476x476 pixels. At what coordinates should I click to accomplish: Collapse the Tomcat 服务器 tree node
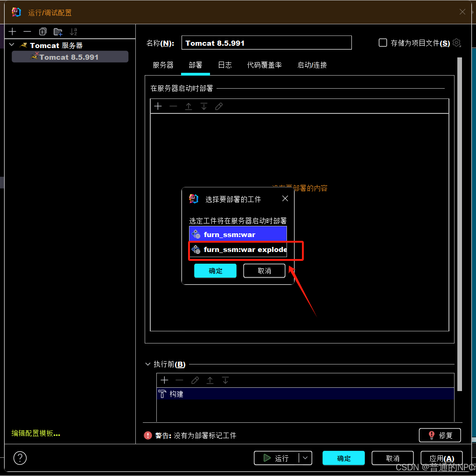pos(12,45)
